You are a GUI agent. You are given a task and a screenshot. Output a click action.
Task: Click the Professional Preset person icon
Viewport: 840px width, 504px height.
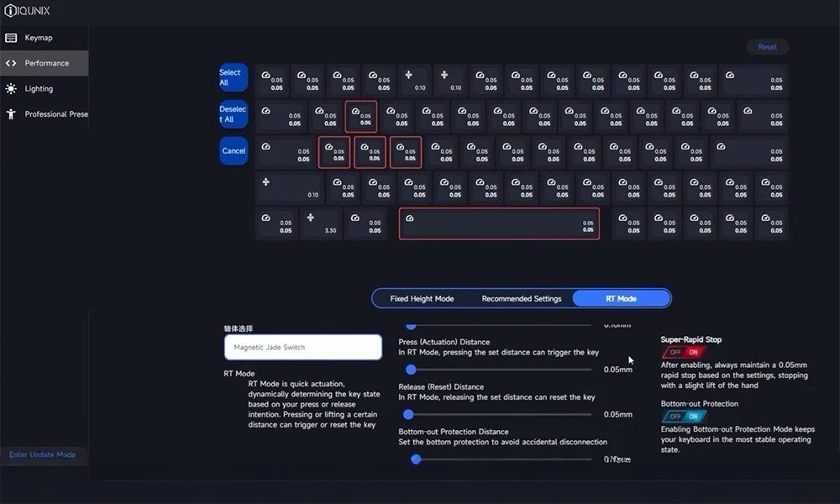(x=11, y=113)
